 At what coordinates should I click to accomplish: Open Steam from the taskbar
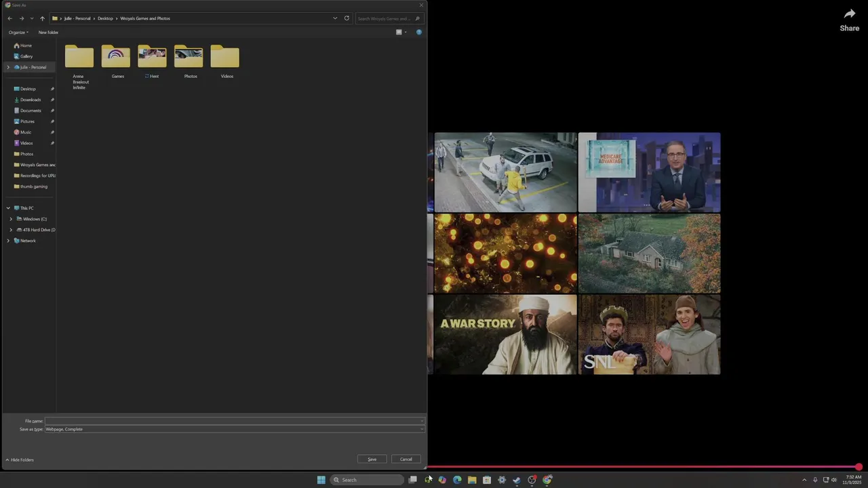pos(517,480)
